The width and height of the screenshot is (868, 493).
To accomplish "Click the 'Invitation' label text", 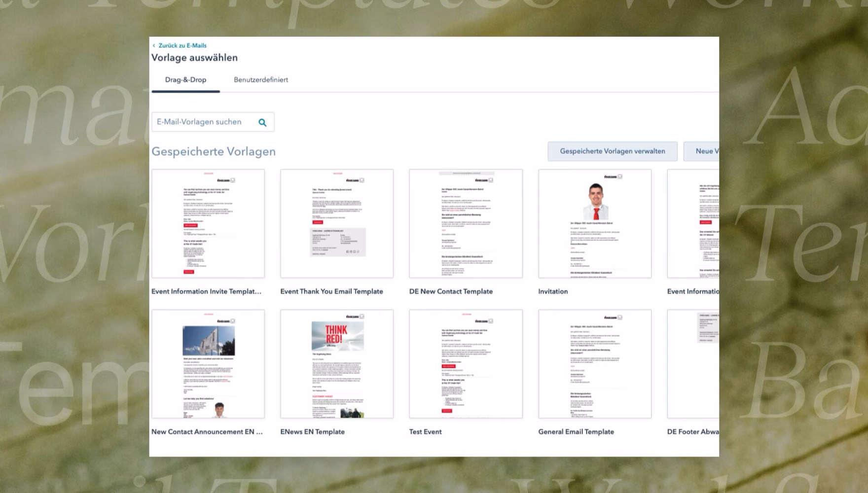I will click(553, 291).
